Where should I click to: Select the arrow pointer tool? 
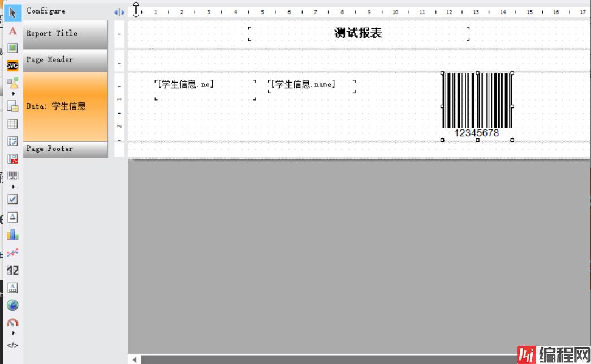(x=12, y=12)
